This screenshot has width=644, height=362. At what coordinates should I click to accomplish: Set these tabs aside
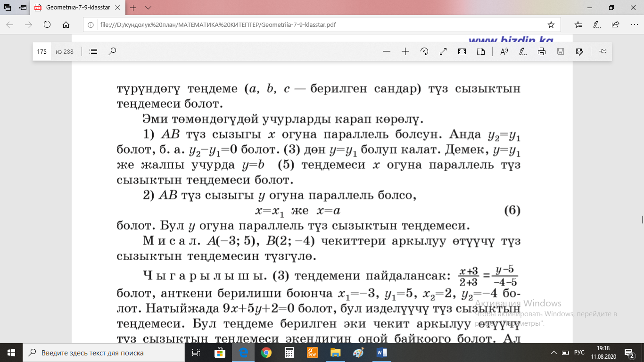click(x=23, y=8)
